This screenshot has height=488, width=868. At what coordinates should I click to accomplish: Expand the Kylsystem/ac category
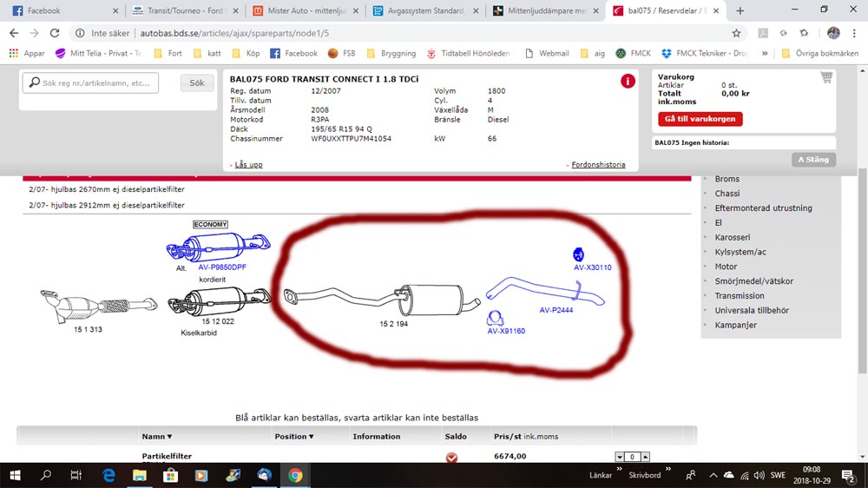pos(740,252)
